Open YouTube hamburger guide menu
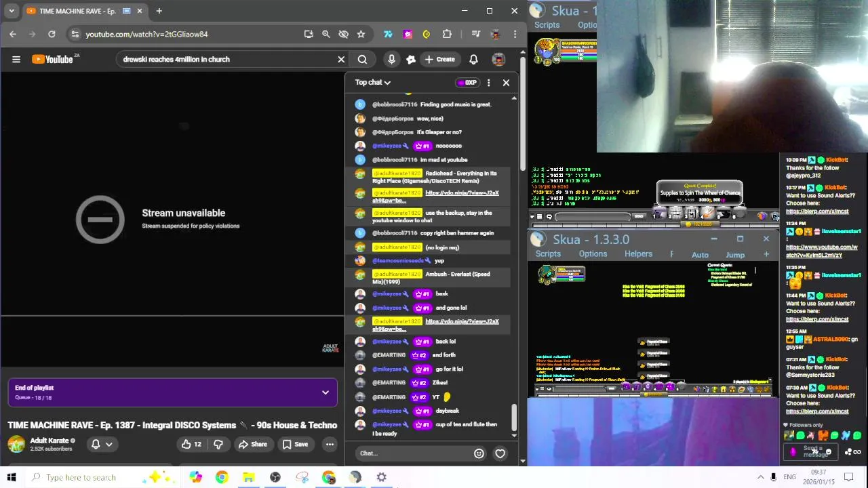868x488 pixels. (x=16, y=59)
